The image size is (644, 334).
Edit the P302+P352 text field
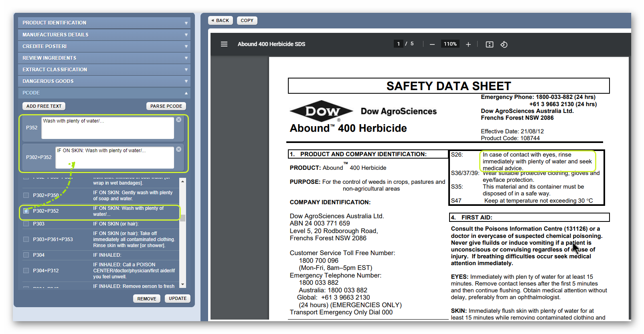(115, 157)
